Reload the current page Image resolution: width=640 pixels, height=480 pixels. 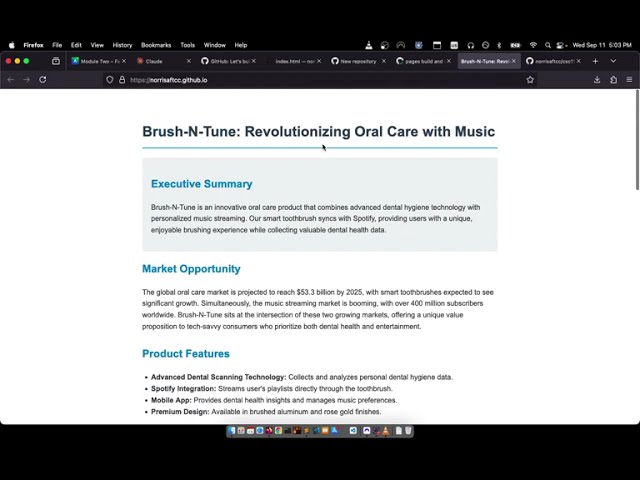click(42, 80)
